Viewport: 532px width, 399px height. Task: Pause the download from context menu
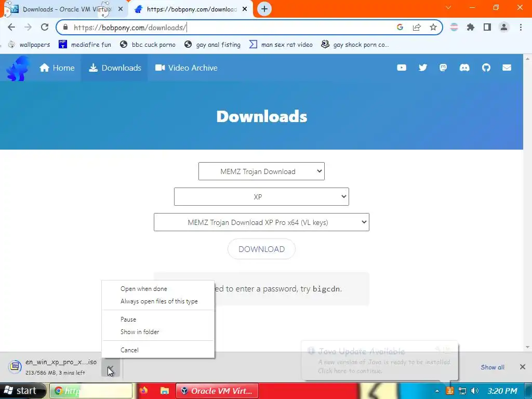pyautogui.click(x=158, y=320)
